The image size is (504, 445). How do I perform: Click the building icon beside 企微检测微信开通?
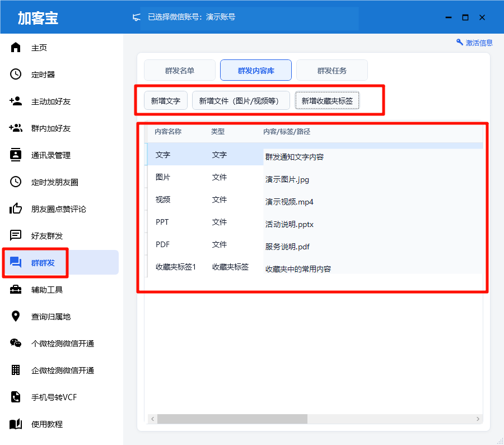(x=16, y=370)
